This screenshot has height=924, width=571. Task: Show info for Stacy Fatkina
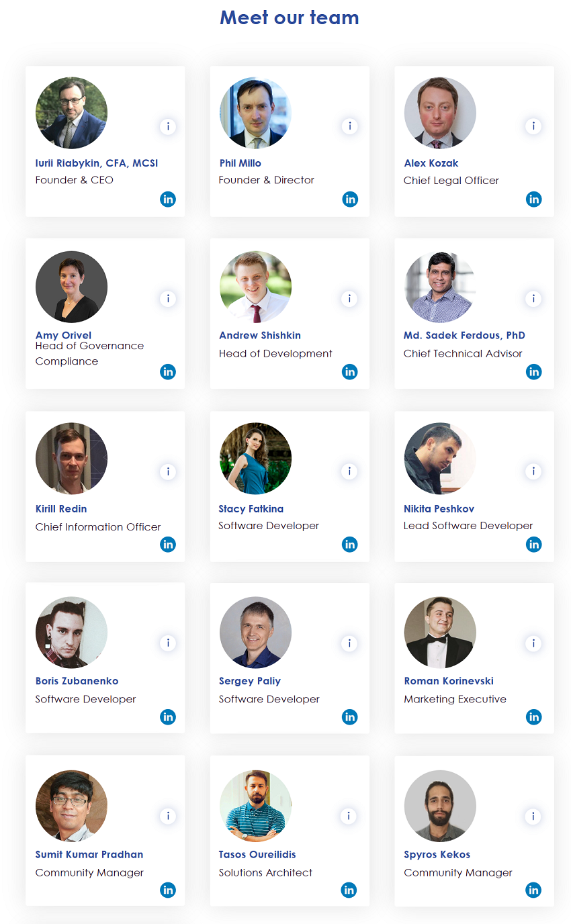click(349, 471)
